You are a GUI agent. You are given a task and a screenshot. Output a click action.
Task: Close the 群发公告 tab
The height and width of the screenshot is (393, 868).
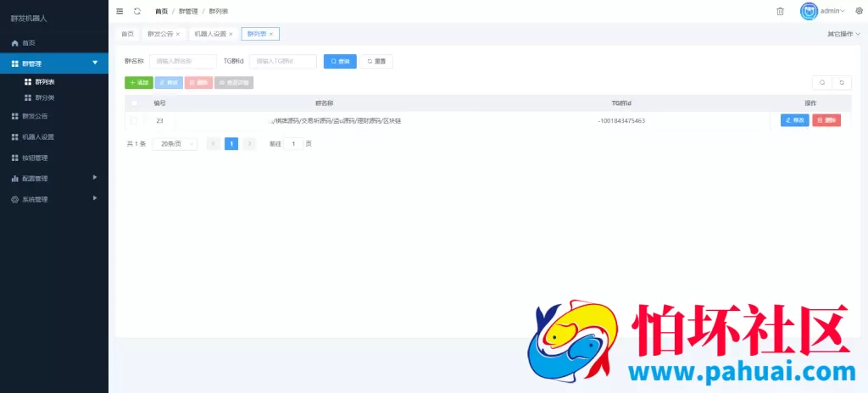pyautogui.click(x=178, y=34)
